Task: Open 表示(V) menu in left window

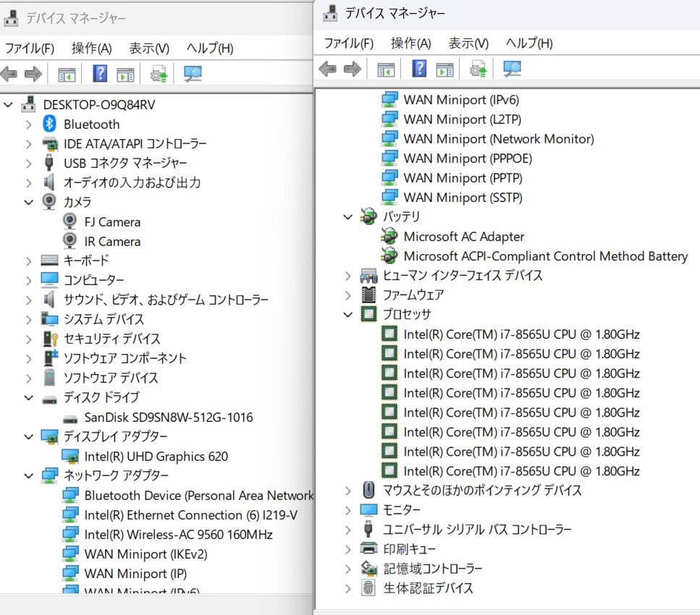Action: click(x=149, y=48)
